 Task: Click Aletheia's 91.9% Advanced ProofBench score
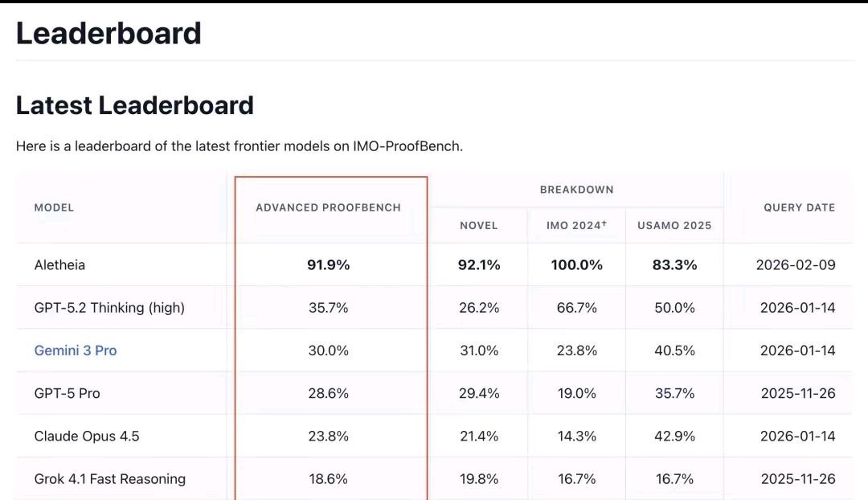(329, 264)
